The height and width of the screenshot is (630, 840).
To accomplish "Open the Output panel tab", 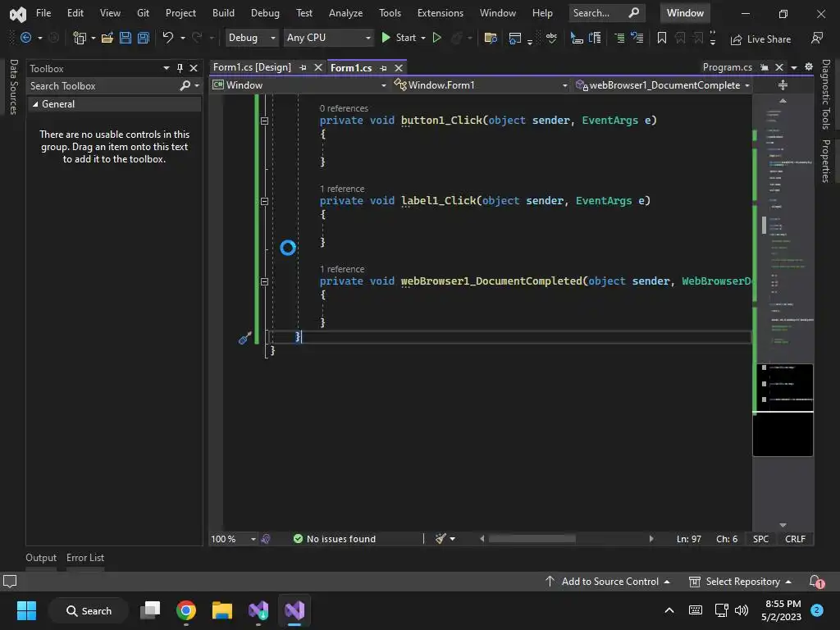I will click(41, 558).
